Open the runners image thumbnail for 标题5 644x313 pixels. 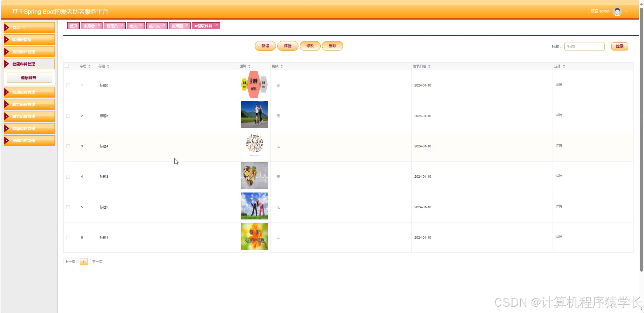[254, 115]
